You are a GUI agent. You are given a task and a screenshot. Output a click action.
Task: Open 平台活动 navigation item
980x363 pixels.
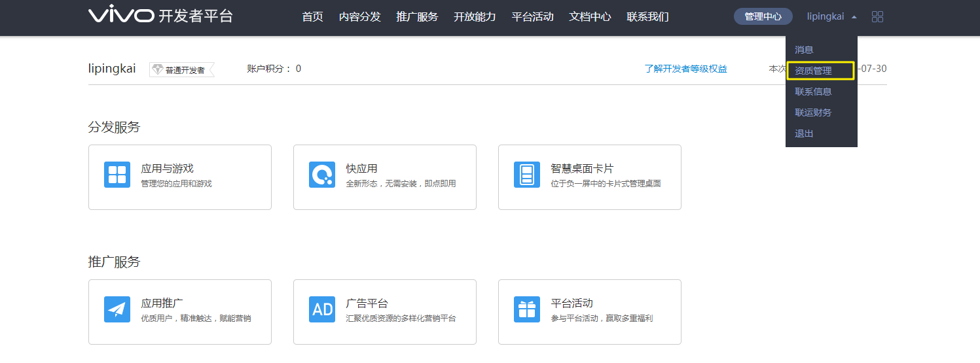(x=532, y=16)
